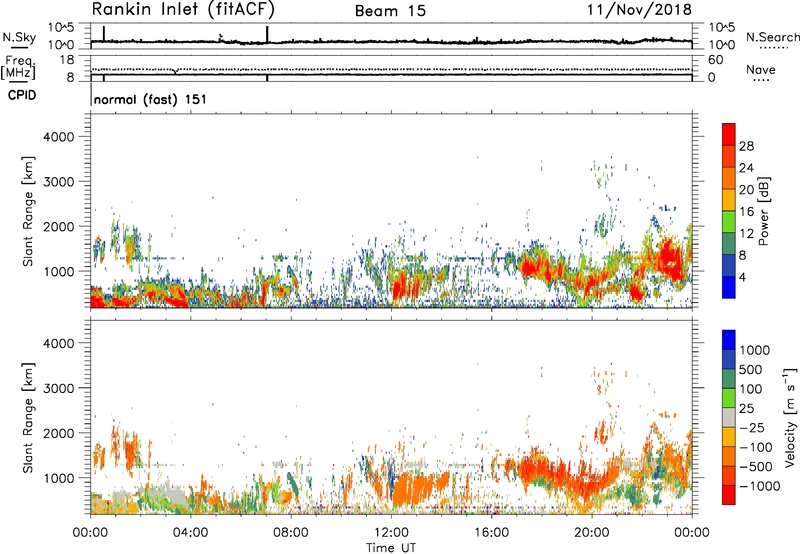Select the 'Velocity [m s-1]' color bar title
Image resolution: width=800 pixels, height=554 pixels.
790,417
